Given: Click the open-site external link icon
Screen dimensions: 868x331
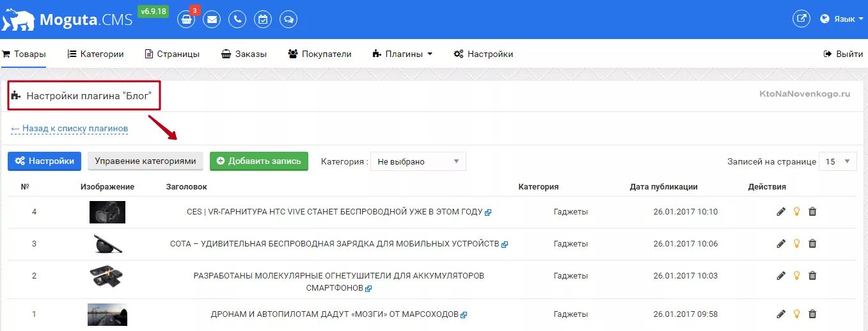Looking at the screenshot, I should click(x=801, y=19).
